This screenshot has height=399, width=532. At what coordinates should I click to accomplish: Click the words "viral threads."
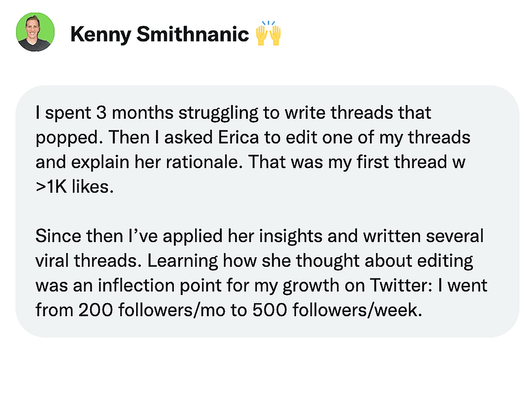(89, 261)
